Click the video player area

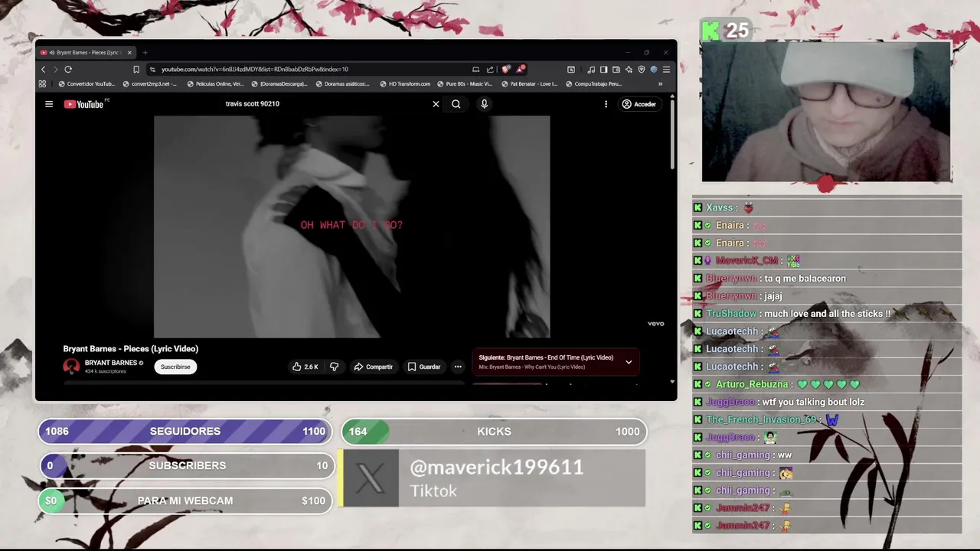click(x=351, y=227)
